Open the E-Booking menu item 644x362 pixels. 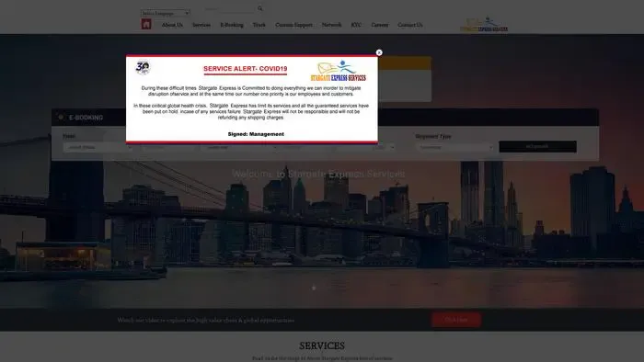(x=232, y=25)
